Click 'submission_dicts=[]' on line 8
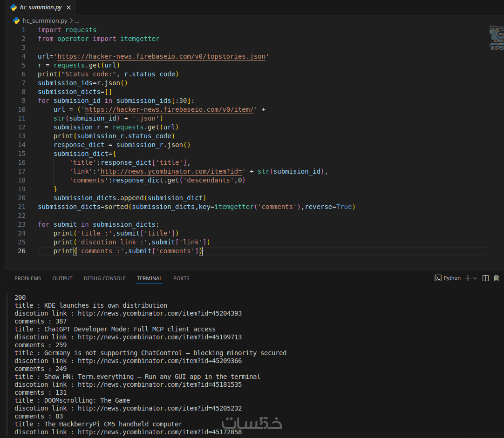This screenshot has width=504, height=438. coord(75,92)
